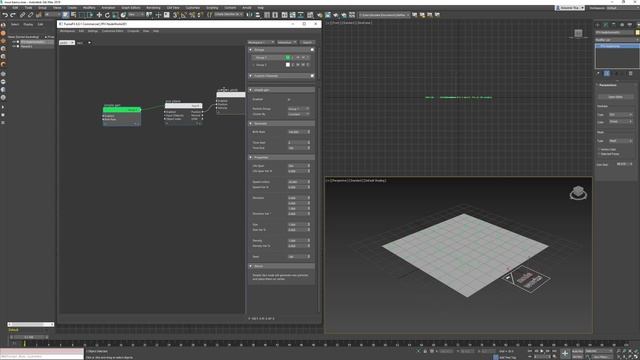Activate the Select and Link tool

(22, 15)
